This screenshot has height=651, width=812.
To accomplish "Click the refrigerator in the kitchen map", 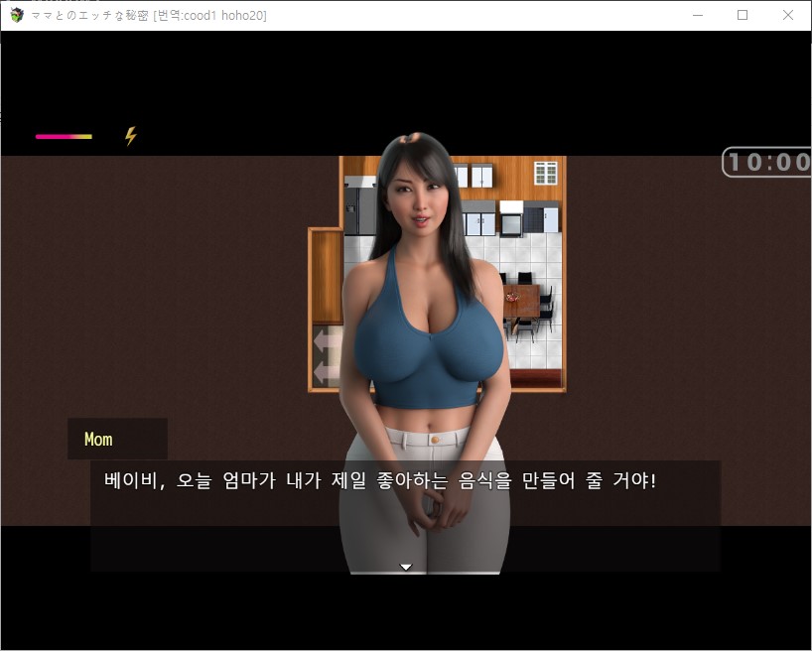I will (x=360, y=206).
